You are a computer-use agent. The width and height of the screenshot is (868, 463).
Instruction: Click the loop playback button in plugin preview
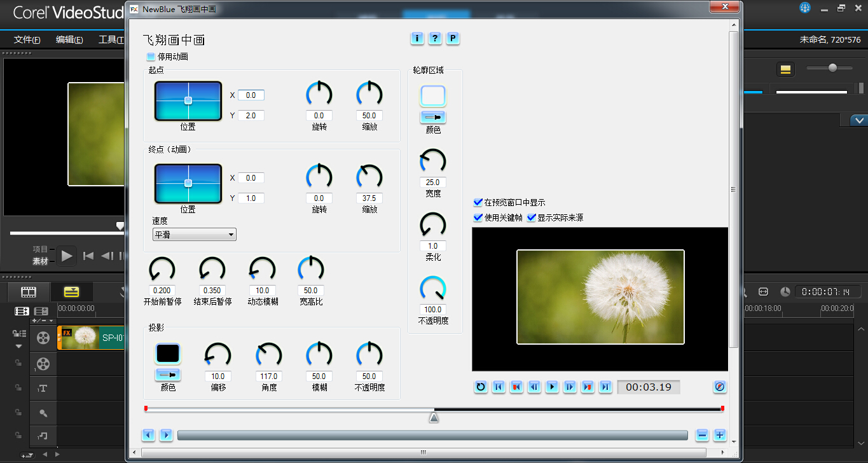point(481,387)
